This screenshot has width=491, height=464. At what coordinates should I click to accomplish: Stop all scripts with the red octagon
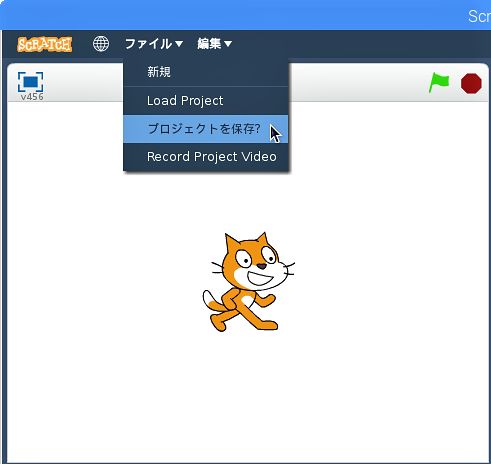pyautogui.click(x=471, y=83)
